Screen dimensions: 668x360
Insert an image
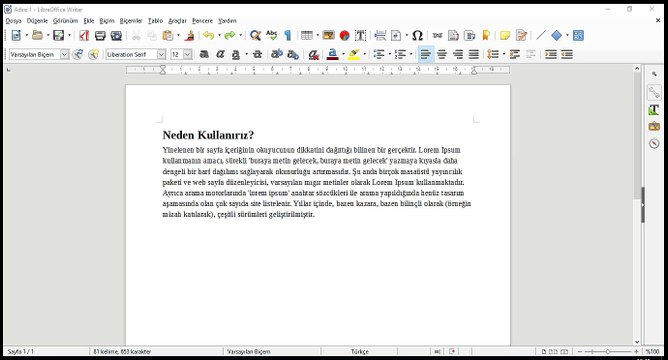(x=328, y=35)
